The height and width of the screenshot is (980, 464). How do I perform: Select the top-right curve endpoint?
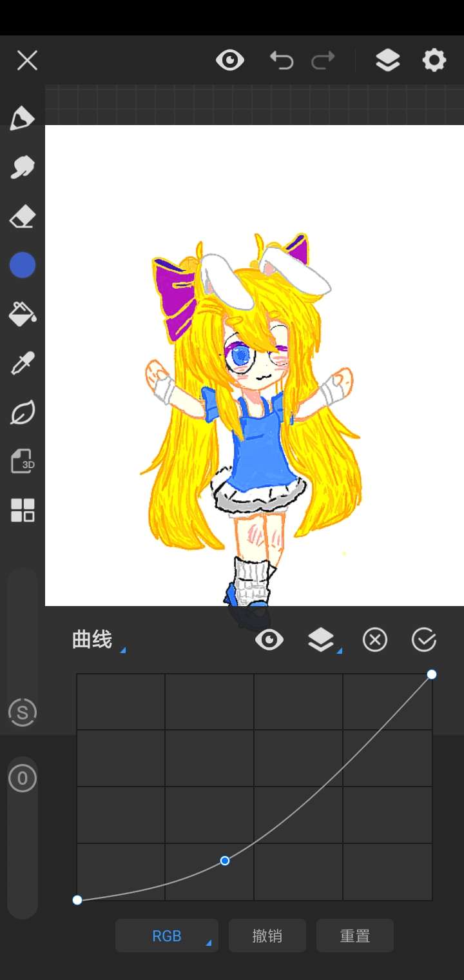click(432, 674)
